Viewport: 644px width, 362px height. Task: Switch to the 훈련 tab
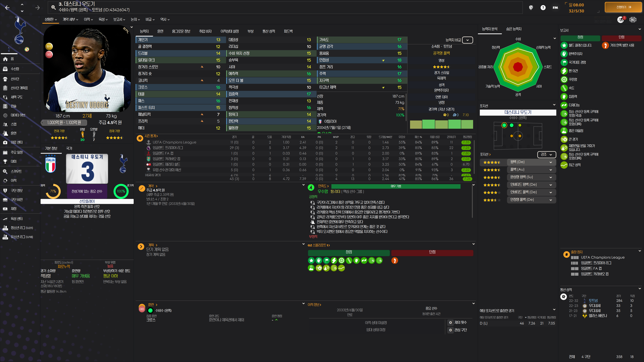point(160,31)
